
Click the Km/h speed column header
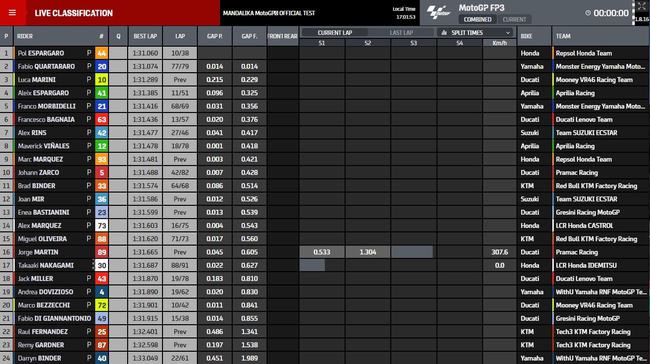tap(500, 43)
